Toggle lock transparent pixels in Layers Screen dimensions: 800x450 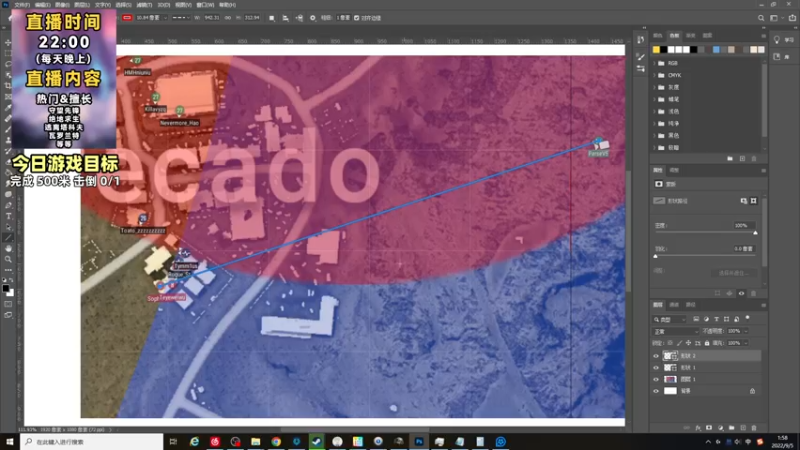(670, 343)
